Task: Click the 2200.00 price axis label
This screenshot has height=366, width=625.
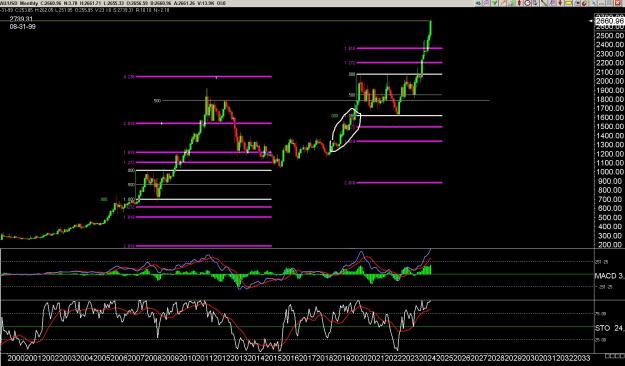Action: point(610,63)
